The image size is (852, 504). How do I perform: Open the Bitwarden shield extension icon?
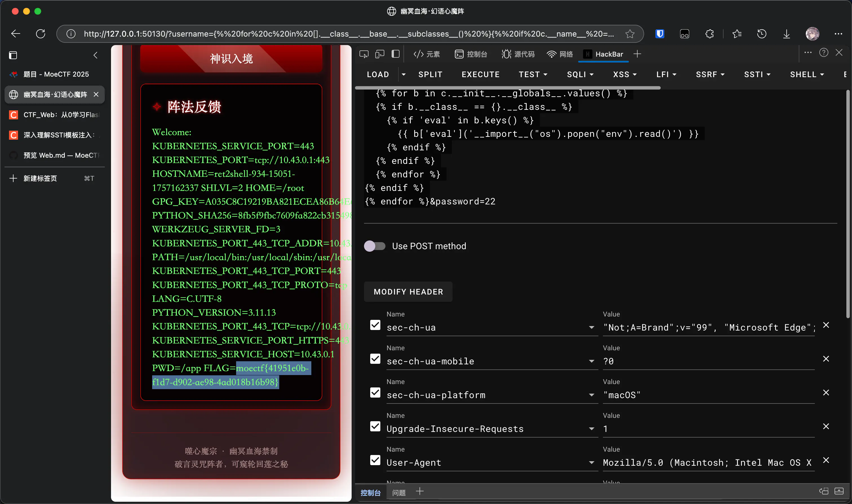[x=660, y=34]
